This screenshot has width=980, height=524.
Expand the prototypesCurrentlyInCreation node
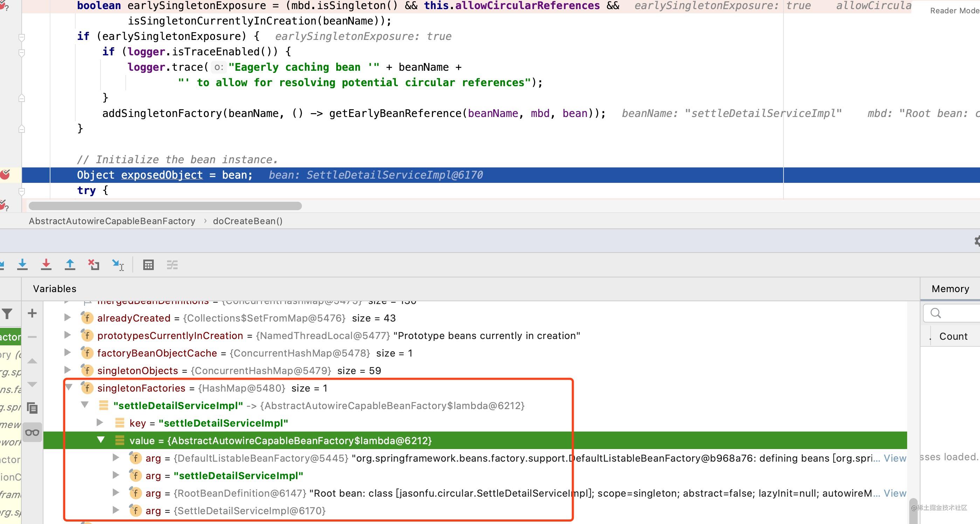click(67, 335)
